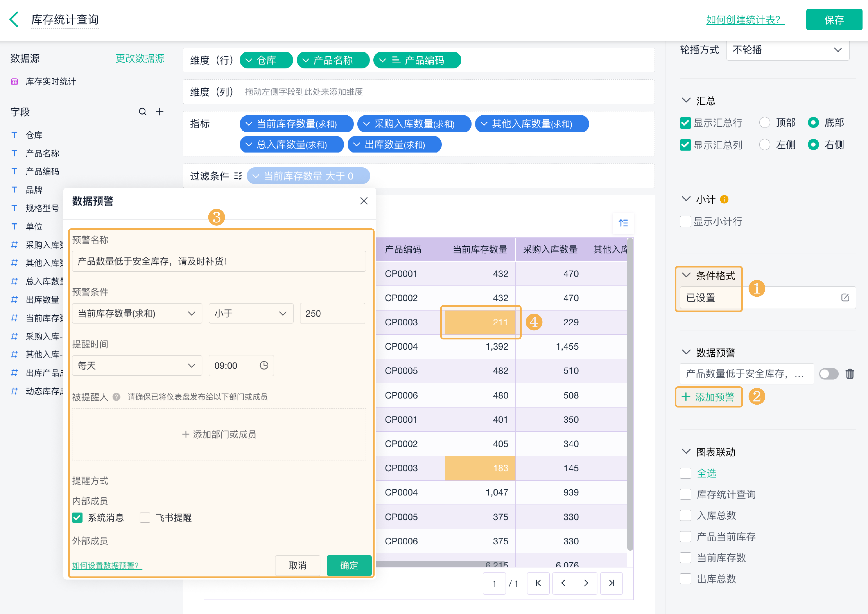The height and width of the screenshot is (614, 868).
Task: Close the 数据预警 dialog
Action: click(x=364, y=201)
